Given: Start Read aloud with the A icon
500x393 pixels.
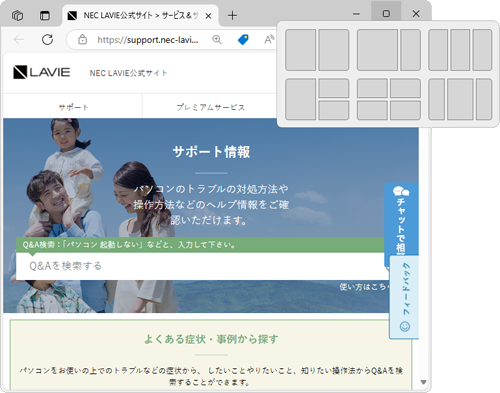Looking at the screenshot, I should [x=269, y=40].
